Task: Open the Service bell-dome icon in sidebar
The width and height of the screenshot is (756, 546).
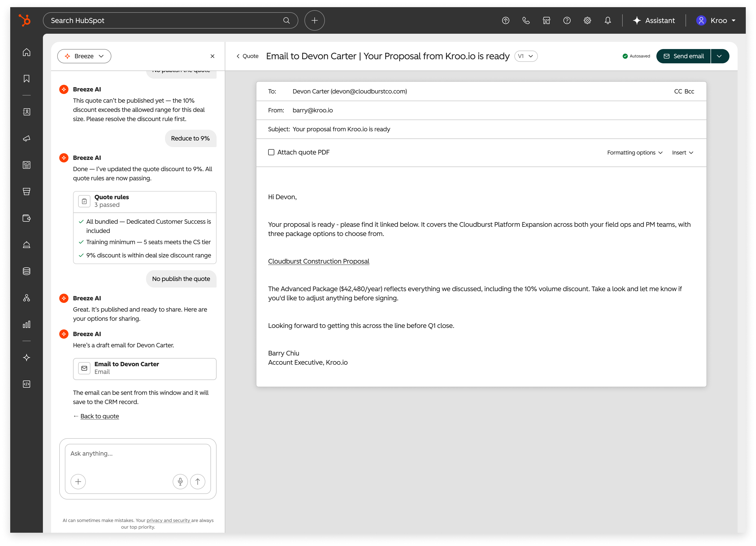Action: 27,245
